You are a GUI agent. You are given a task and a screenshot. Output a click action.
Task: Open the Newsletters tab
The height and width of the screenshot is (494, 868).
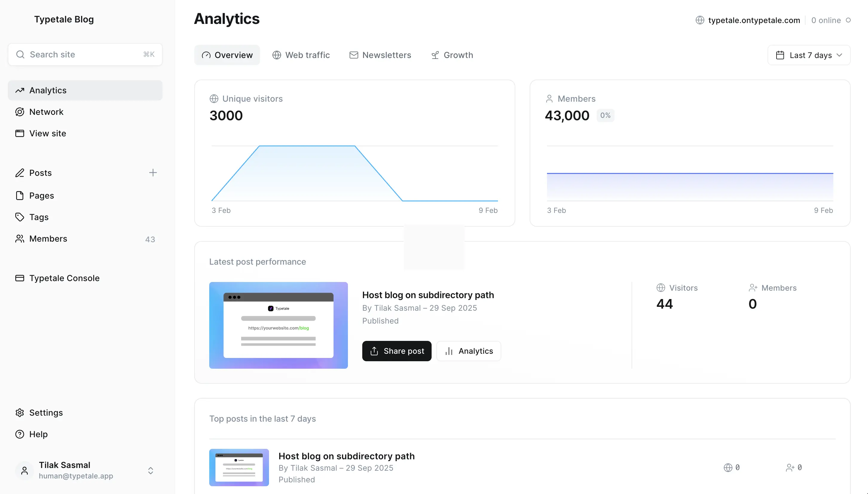tap(380, 55)
